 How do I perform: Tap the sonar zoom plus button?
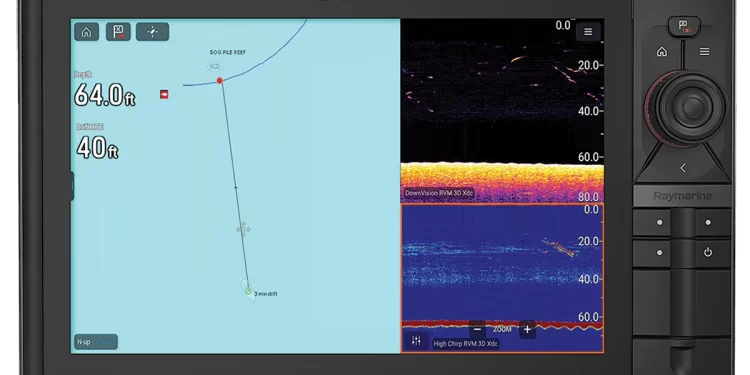click(527, 330)
